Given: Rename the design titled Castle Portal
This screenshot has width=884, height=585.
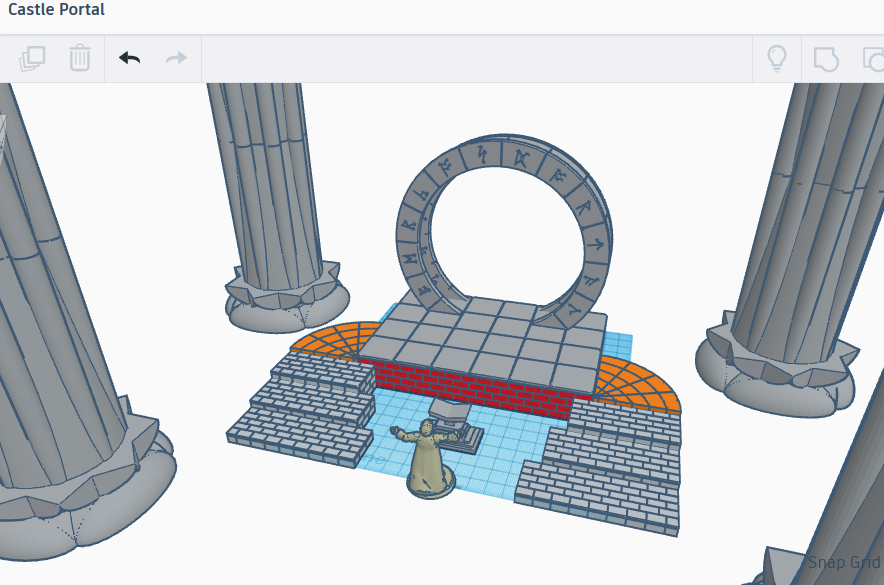Looking at the screenshot, I should click(x=56, y=10).
